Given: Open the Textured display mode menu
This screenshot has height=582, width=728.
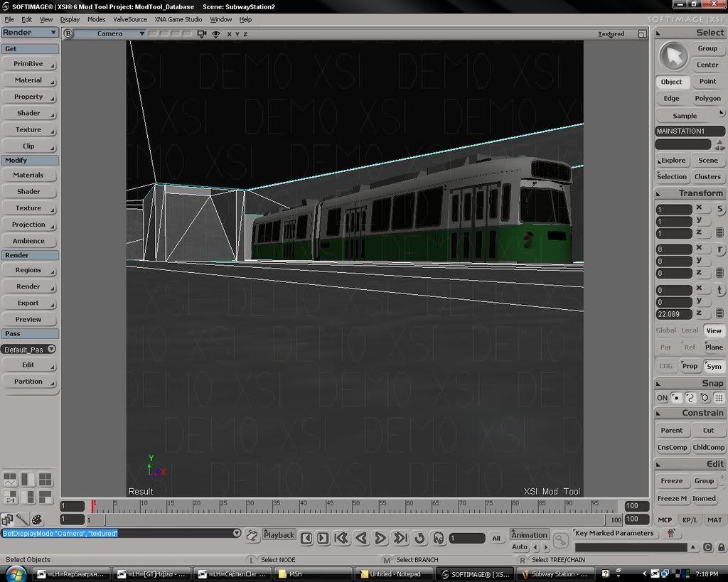Looking at the screenshot, I should 611,34.
